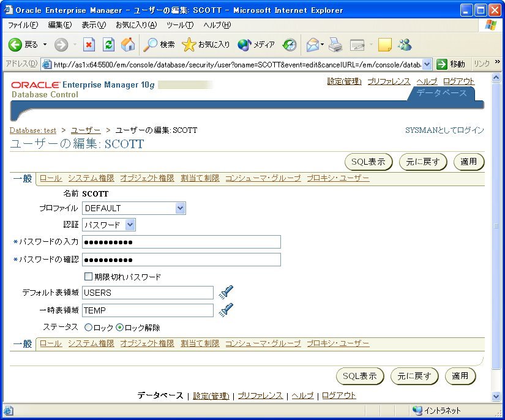Enable the 期限切れパスワード checkbox
The width and height of the screenshot is (505, 420).
coord(88,276)
